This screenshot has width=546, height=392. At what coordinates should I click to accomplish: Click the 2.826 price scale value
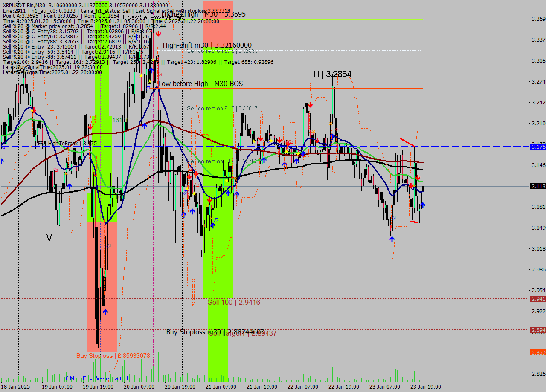coord(538,374)
